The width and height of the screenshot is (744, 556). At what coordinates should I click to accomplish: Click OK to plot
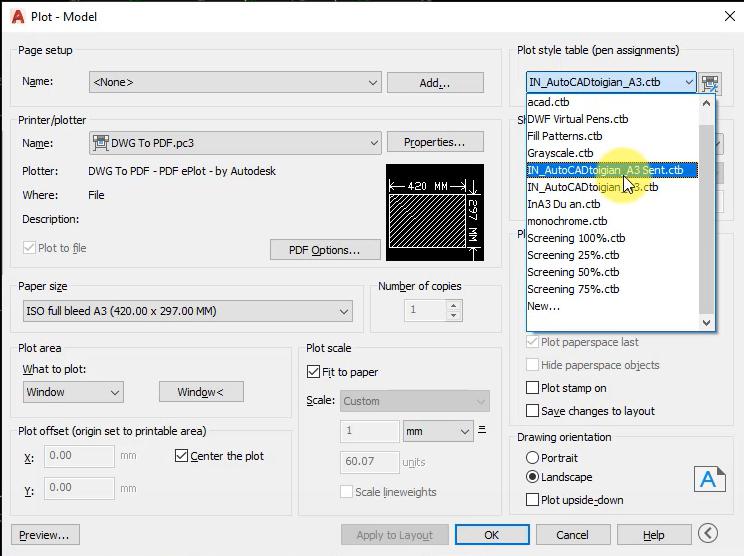pyautogui.click(x=492, y=535)
